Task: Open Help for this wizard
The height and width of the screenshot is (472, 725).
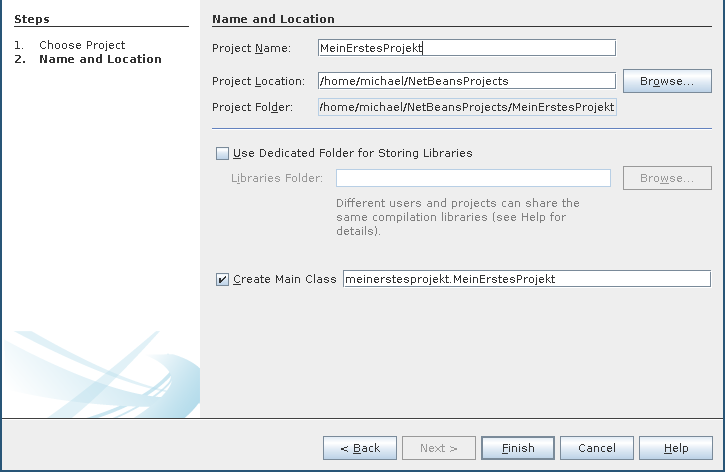Action: pos(676,448)
